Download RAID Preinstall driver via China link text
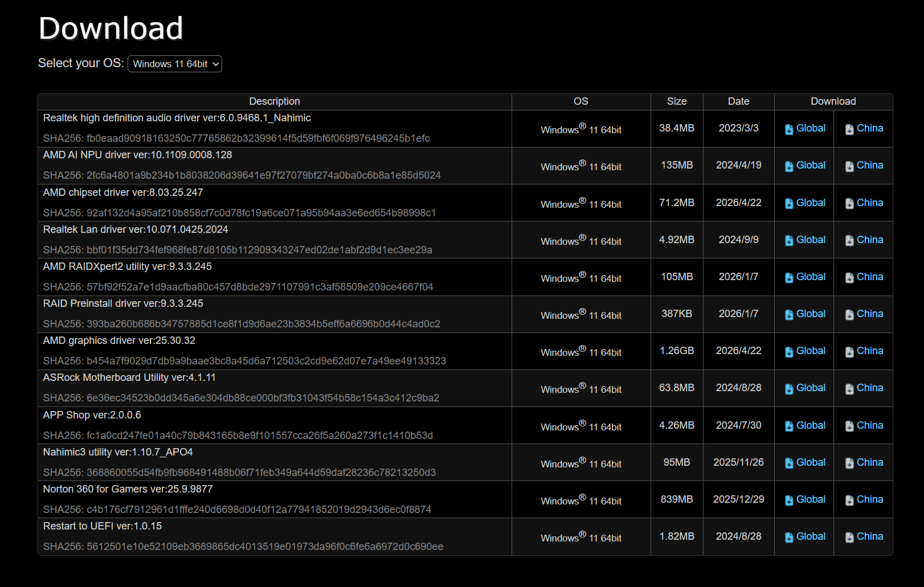This screenshot has width=924, height=587. [x=870, y=314]
